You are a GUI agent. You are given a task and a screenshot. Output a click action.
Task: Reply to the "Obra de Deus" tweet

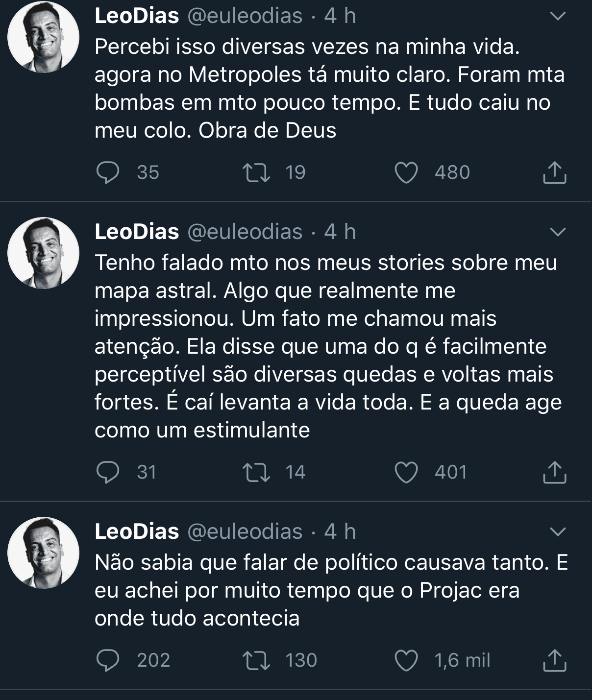click(108, 172)
